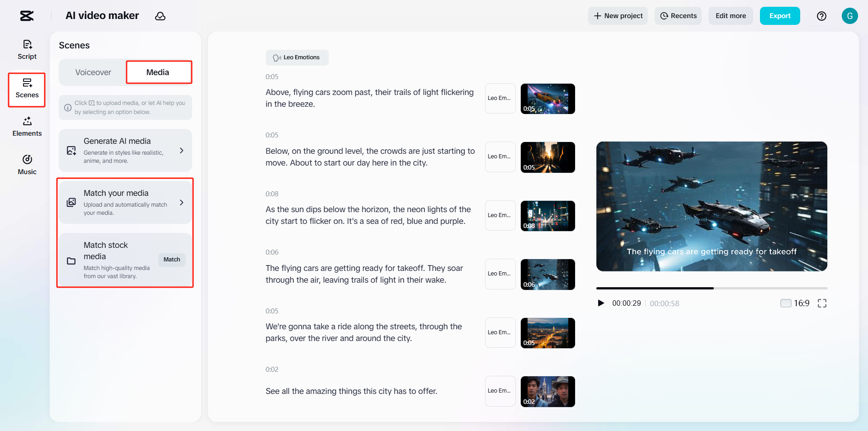Click the Edit more button

pos(731,16)
